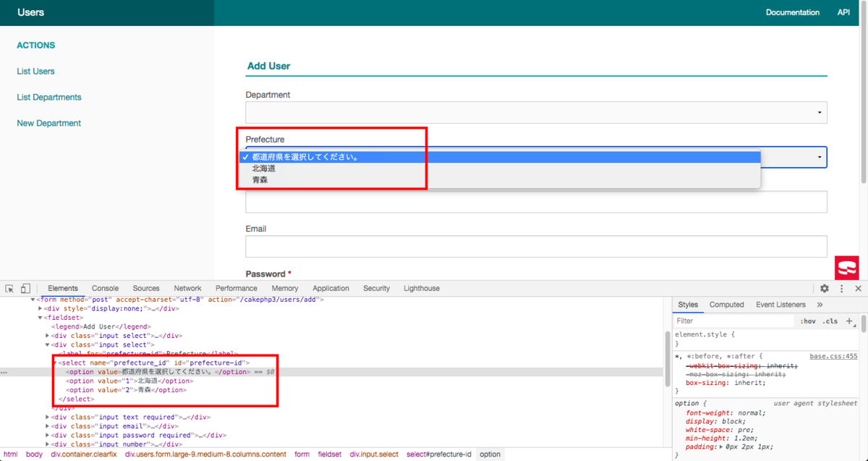Image resolution: width=868 pixels, height=461 pixels.
Task: Select fieldset in the breadcrumb bar
Action: coord(330,454)
